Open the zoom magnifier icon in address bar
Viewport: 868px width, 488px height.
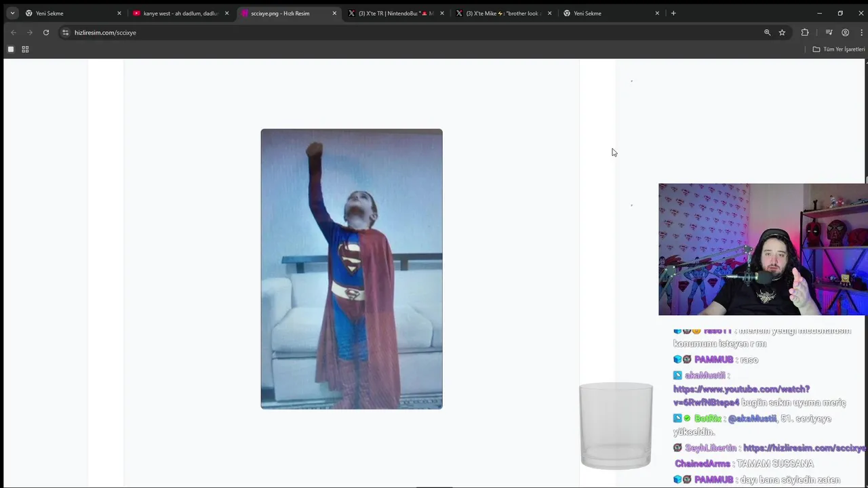768,33
